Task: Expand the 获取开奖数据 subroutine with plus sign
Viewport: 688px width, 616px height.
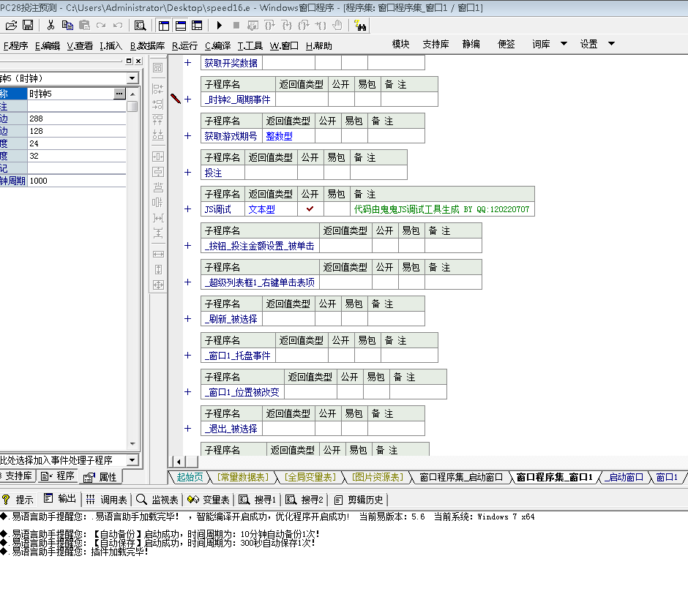Action: coord(187,63)
